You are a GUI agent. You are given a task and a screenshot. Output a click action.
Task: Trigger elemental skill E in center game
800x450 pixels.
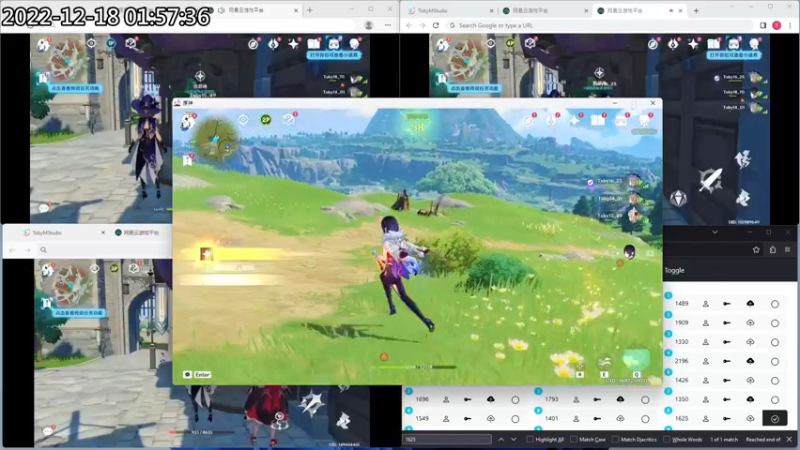[605, 363]
